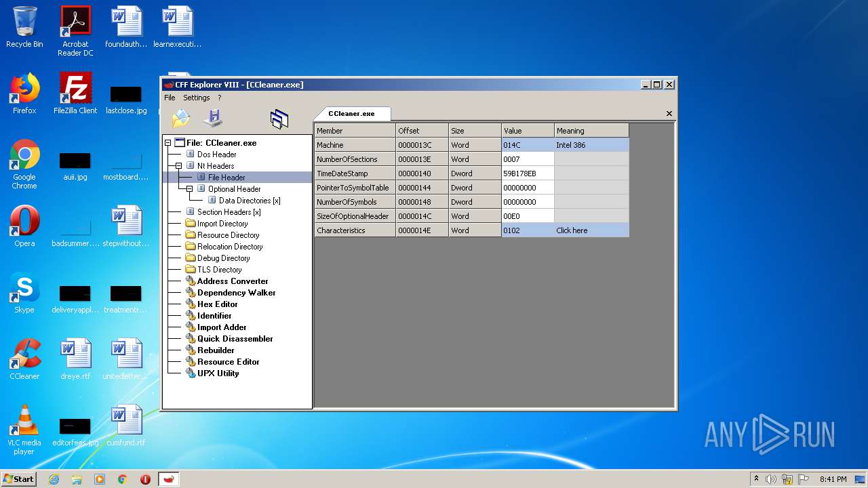Open the cumfund.rtf desktop file

pyautogui.click(x=126, y=426)
